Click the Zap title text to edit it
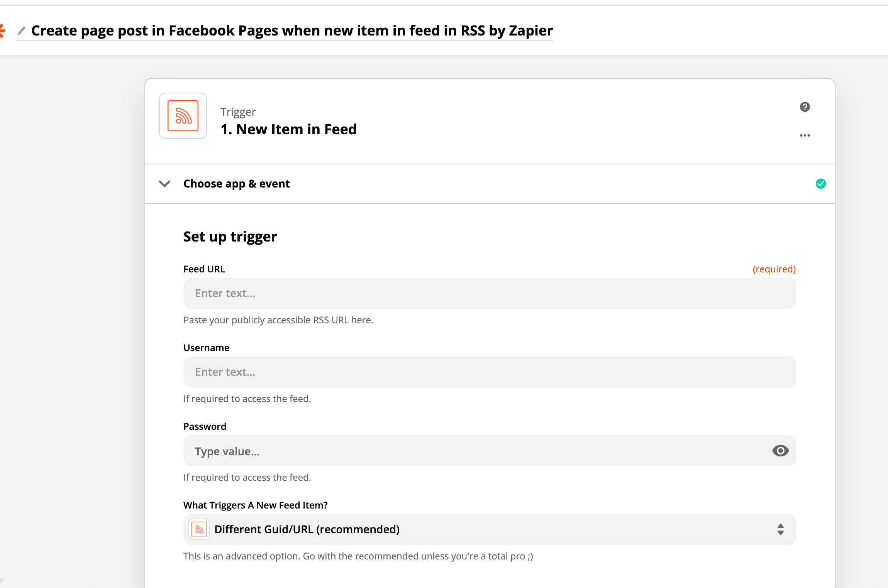Screen dimensions: 888x588 [292, 30]
